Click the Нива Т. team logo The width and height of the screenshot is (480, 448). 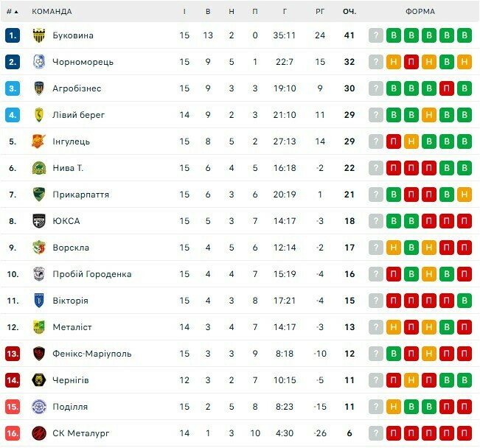point(39,168)
